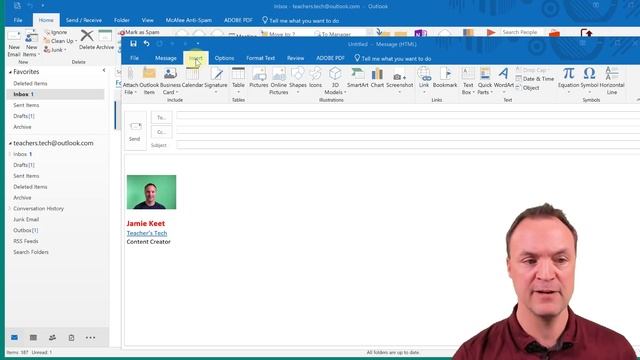Open the Teacher's Tech signature link

point(147,233)
